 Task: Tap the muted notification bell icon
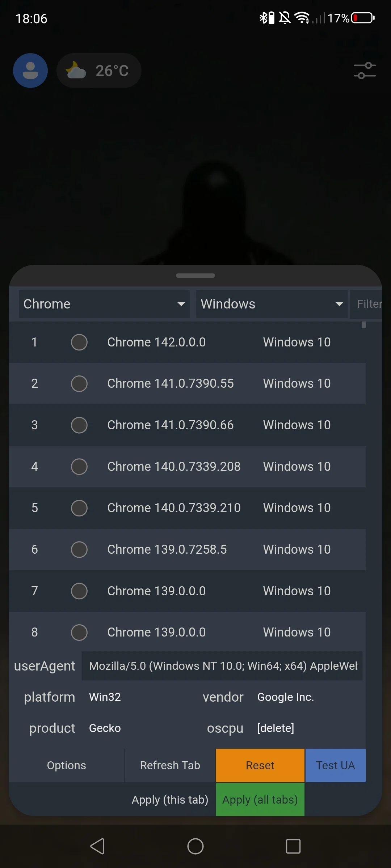[285, 18]
